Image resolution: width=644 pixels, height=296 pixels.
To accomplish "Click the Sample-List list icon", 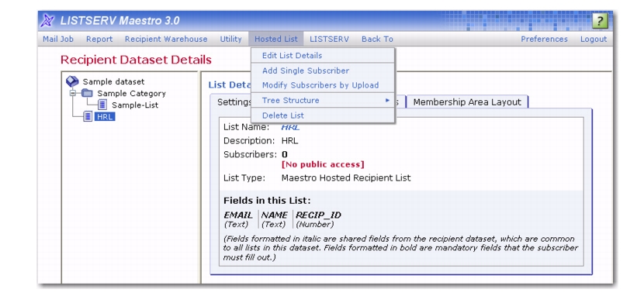I will (x=102, y=105).
